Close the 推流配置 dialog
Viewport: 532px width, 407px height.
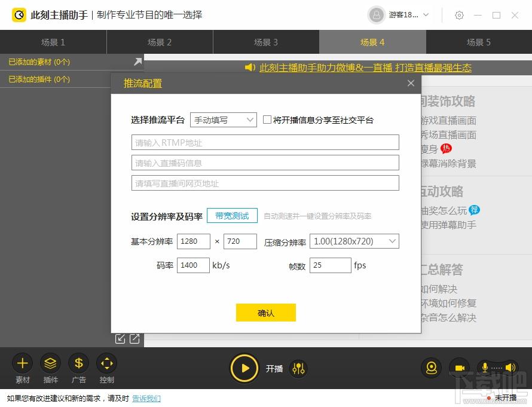tap(411, 84)
